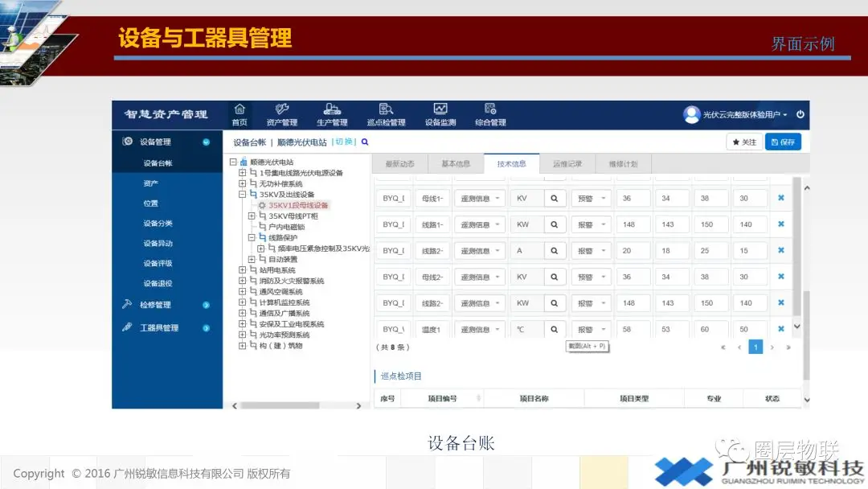Click the tree panel horizontal scrollbar

tap(280, 406)
